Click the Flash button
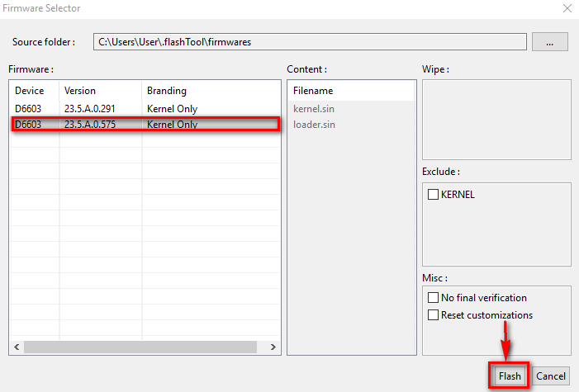The width and height of the screenshot is (579, 392). pos(510,375)
